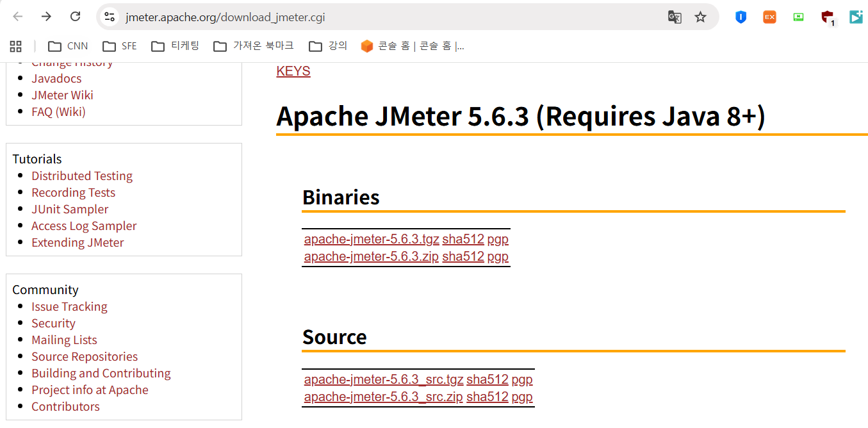Bookmark this page with the star icon
The height and width of the screenshot is (428, 868).
tap(701, 17)
